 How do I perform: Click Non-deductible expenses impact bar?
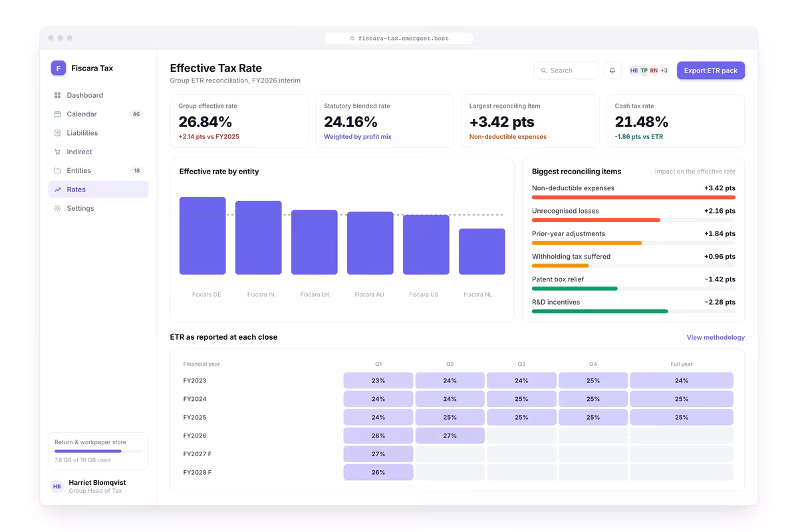(634, 197)
